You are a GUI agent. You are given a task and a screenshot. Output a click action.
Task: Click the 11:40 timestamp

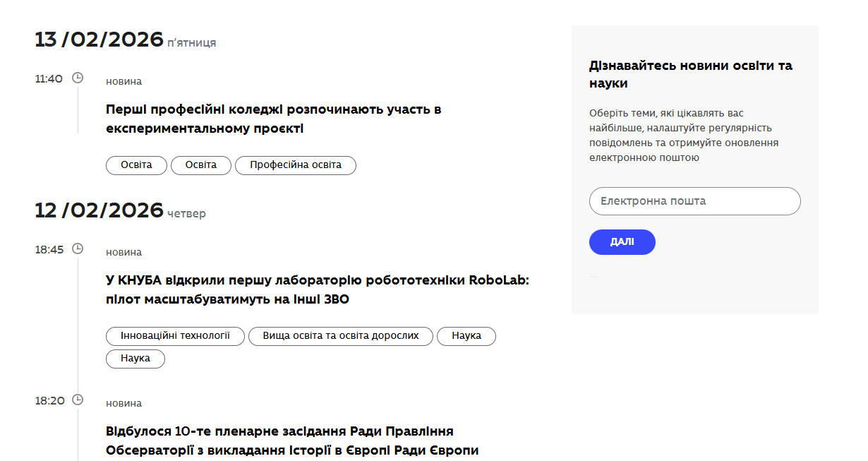pyautogui.click(x=49, y=78)
